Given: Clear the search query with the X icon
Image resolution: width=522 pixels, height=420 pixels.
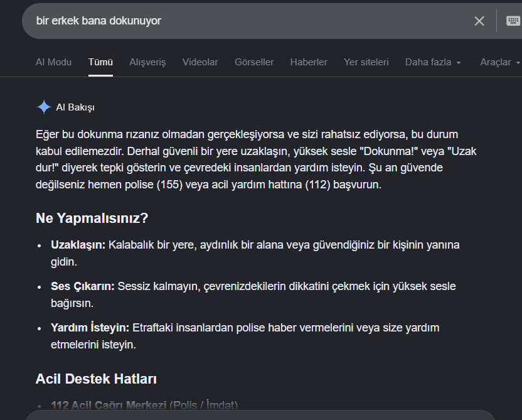Looking at the screenshot, I should coord(479,21).
